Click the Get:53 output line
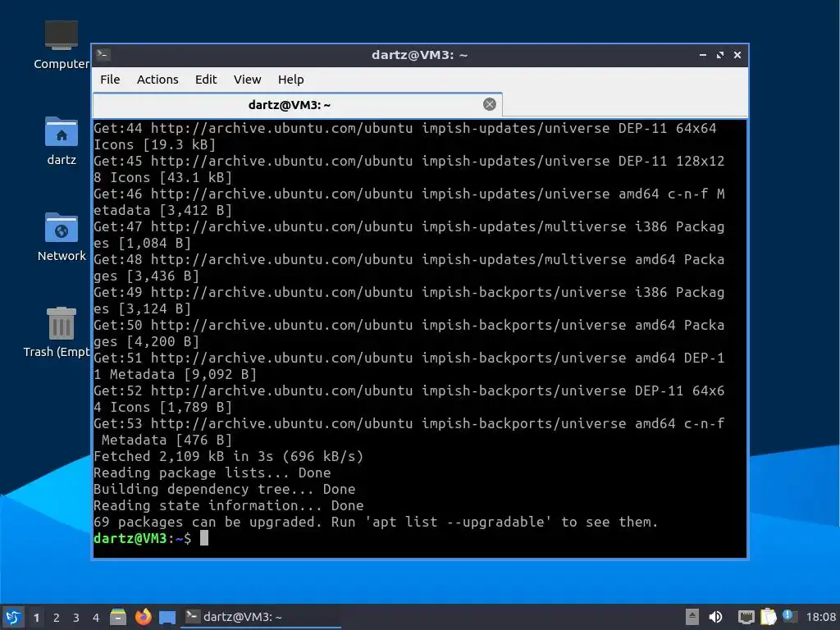Image resolution: width=840 pixels, height=630 pixels. [409, 431]
